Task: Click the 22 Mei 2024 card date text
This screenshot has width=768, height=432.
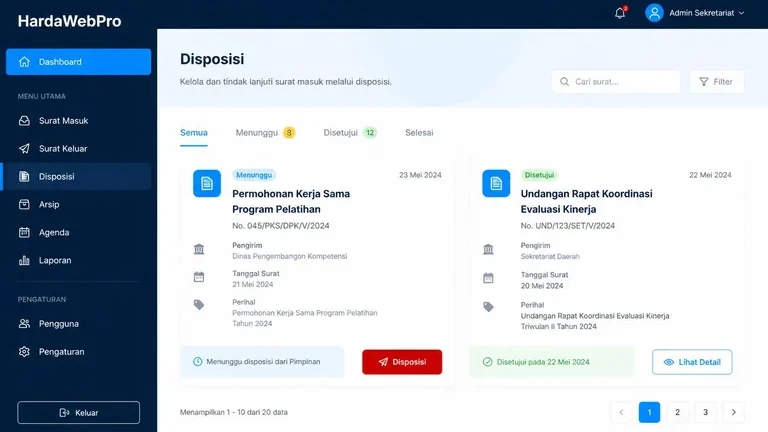Action: 710,175
